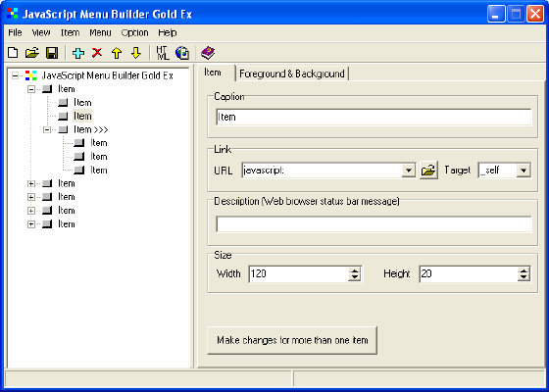The width and height of the screenshot is (549, 392).
Task: Save using the floppy disk icon
Action: [52, 53]
